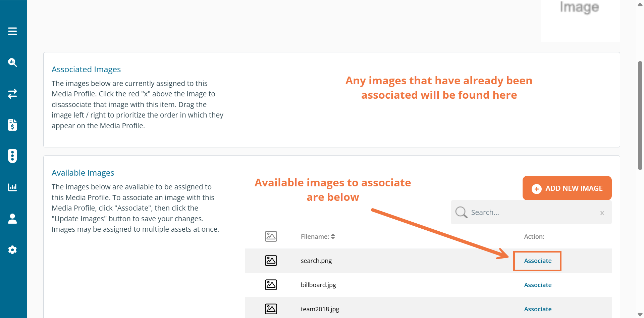The width and height of the screenshot is (644, 318).
Task: Clear the search box with x
Action: (602, 213)
